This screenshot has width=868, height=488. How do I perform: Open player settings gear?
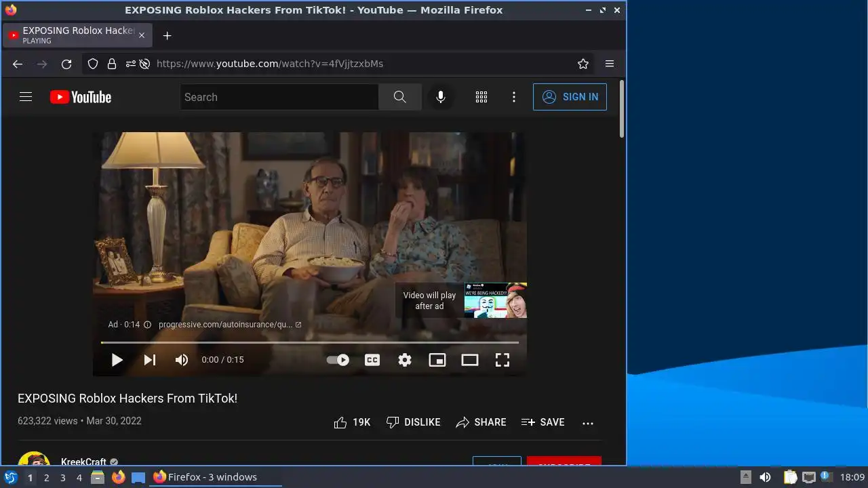405,360
